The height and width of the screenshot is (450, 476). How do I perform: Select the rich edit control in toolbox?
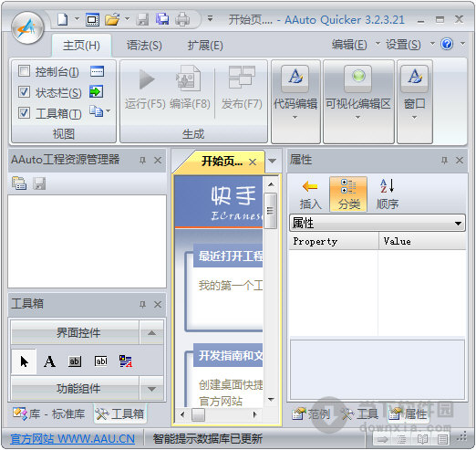point(126,361)
